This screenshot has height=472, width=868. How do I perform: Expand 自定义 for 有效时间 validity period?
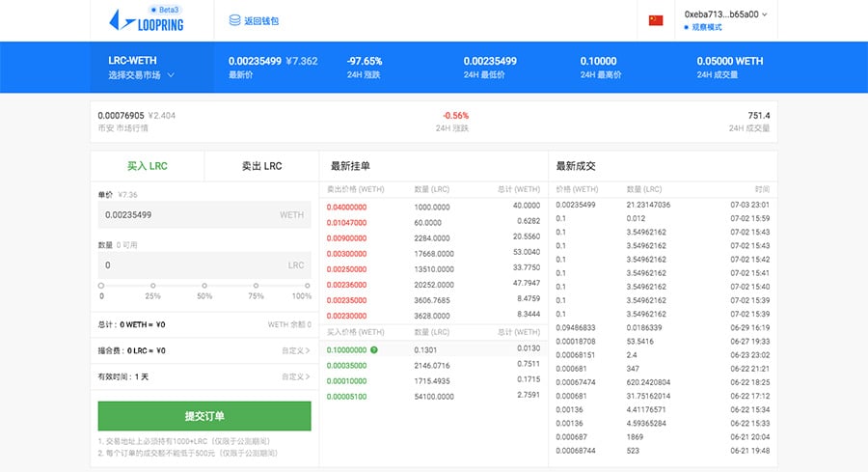pyautogui.click(x=295, y=376)
